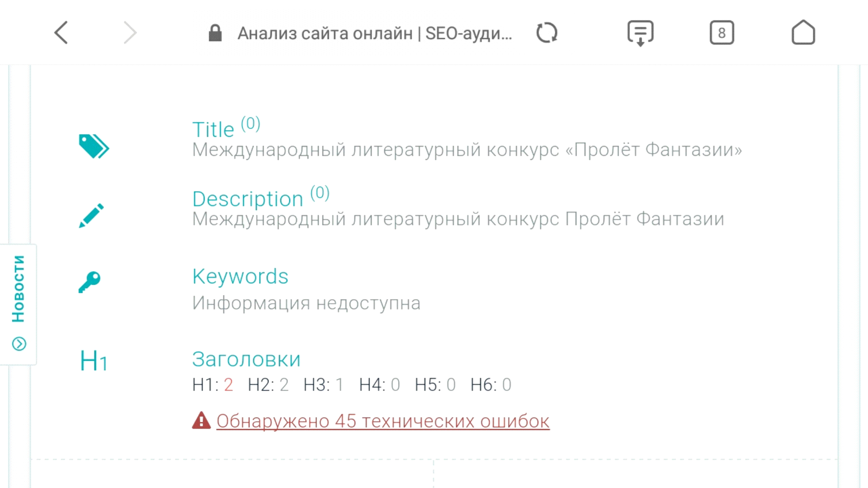Click the Title heading label

tap(213, 130)
